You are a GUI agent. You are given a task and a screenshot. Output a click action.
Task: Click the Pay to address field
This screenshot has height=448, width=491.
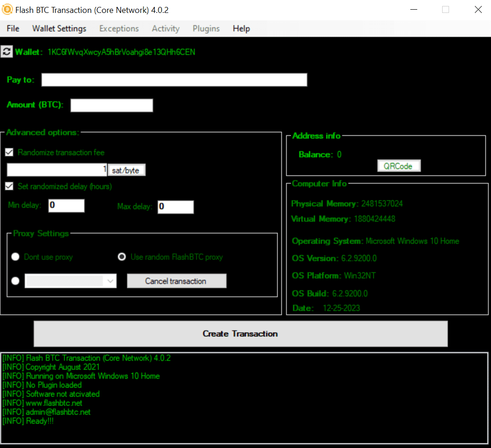[x=174, y=79]
